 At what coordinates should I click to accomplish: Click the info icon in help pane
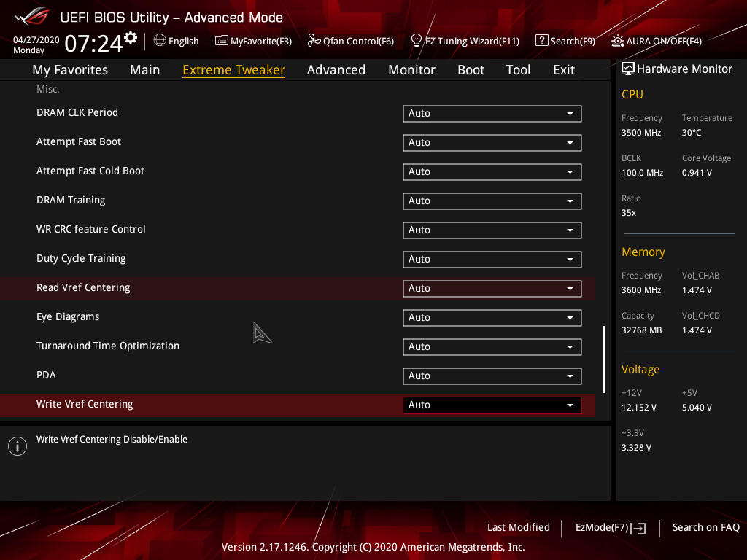18,446
